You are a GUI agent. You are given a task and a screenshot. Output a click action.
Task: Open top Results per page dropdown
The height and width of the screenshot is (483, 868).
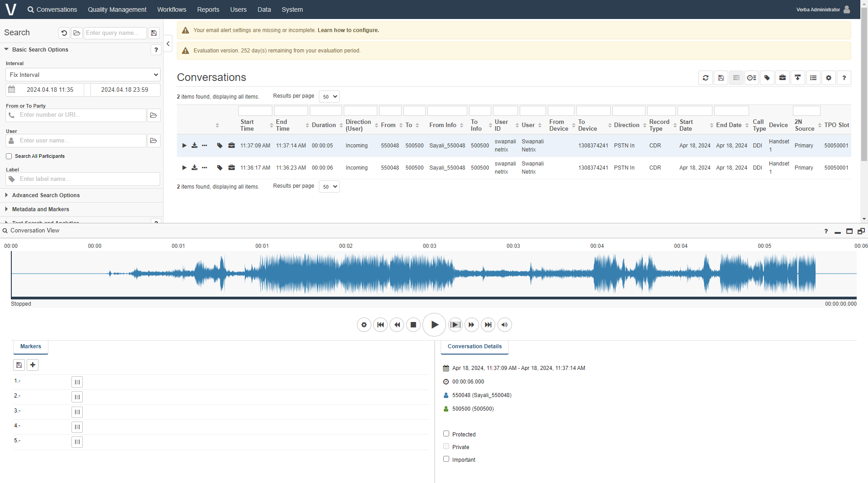pyautogui.click(x=329, y=97)
